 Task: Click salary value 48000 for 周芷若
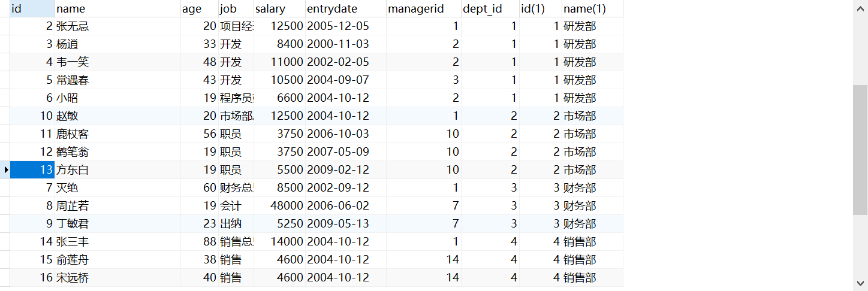point(279,206)
